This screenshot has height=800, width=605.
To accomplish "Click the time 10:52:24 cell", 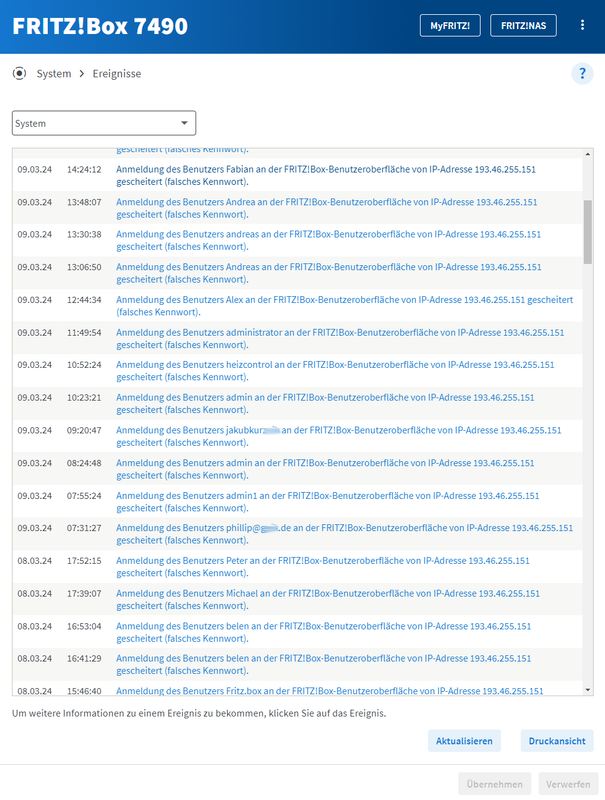I will pos(84,365).
